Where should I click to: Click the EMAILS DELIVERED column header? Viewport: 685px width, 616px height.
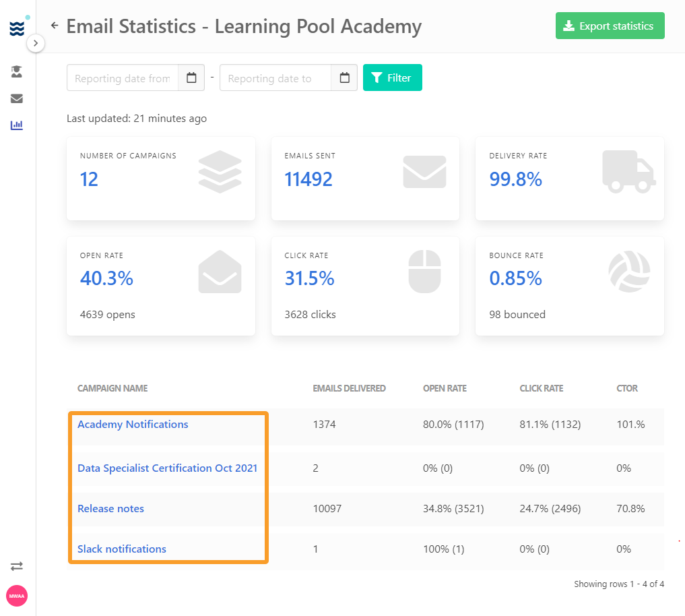tap(349, 388)
